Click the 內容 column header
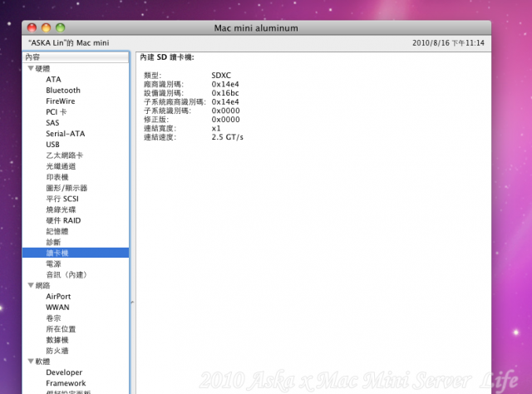The height and width of the screenshot is (394, 532). pos(76,57)
